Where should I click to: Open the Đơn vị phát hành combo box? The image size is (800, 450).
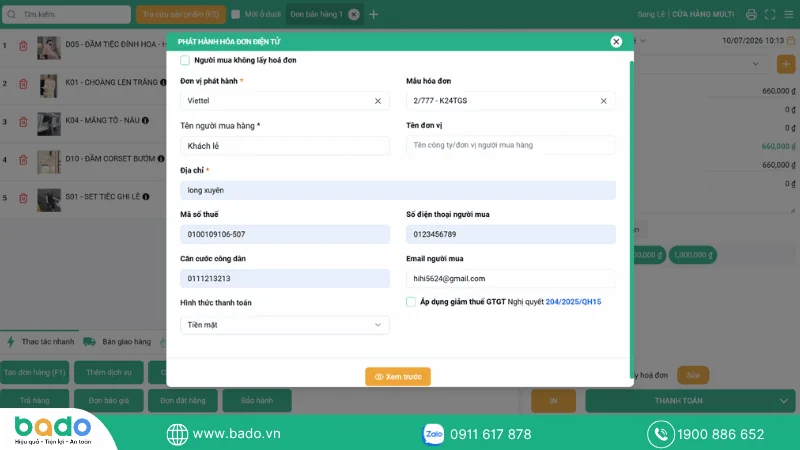pyautogui.click(x=285, y=101)
